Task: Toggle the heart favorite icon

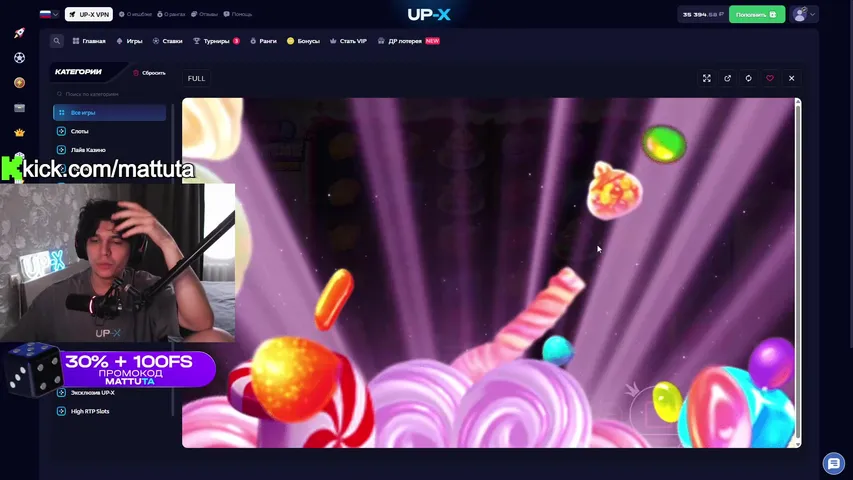Action: 770,78
